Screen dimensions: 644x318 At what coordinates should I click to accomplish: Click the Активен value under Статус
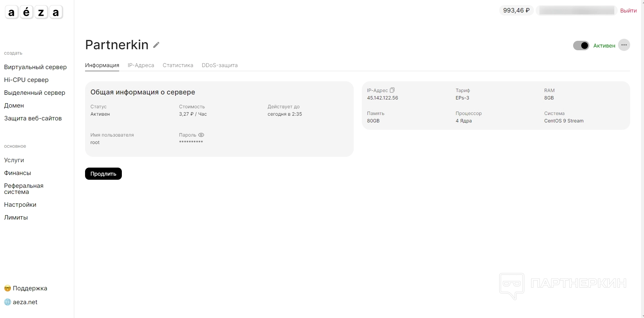pos(100,114)
